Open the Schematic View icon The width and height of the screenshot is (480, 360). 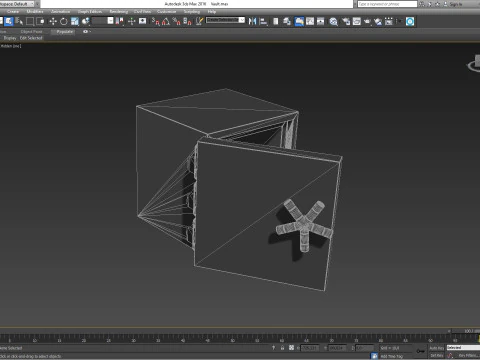tap(320, 21)
